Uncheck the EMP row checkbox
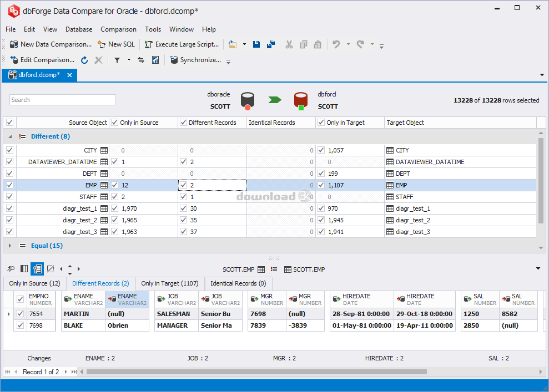 click(x=10, y=185)
